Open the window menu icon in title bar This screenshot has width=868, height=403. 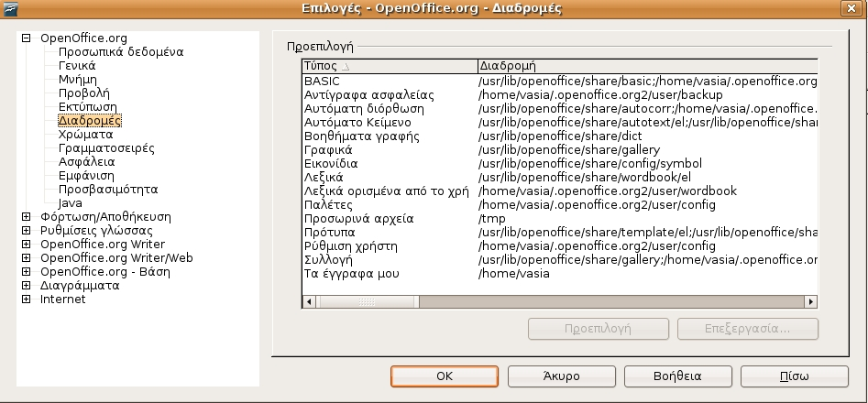point(9,8)
